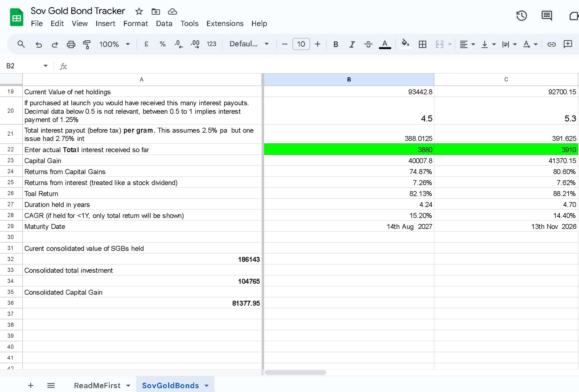
Task: Insert a comment on the cell
Action: tap(567, 44)
